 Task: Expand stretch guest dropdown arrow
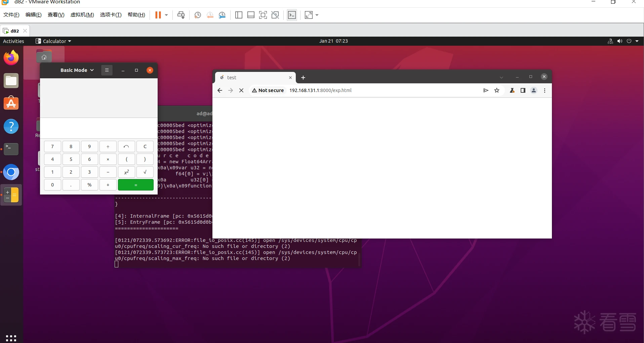317,15
